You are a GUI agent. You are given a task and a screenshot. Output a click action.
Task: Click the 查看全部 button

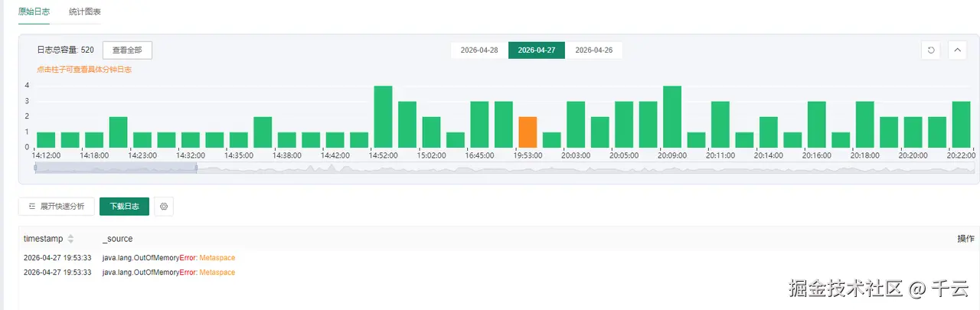tap(127, 50)
